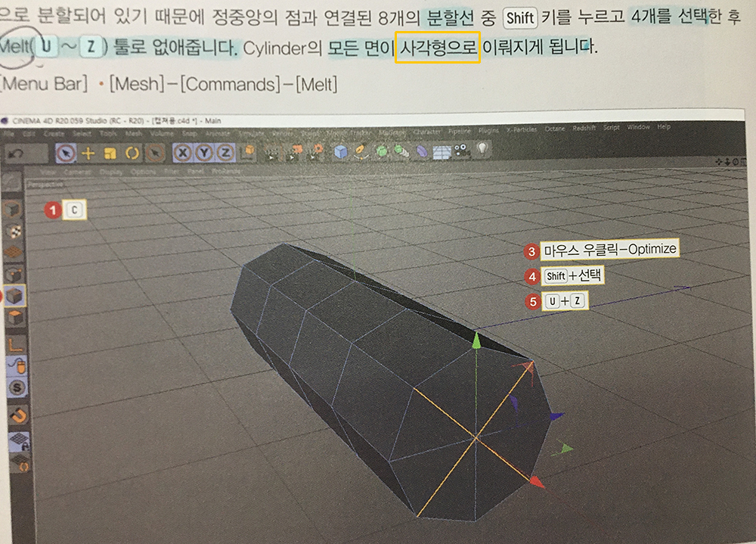Click the Make Editable icon

11,181
